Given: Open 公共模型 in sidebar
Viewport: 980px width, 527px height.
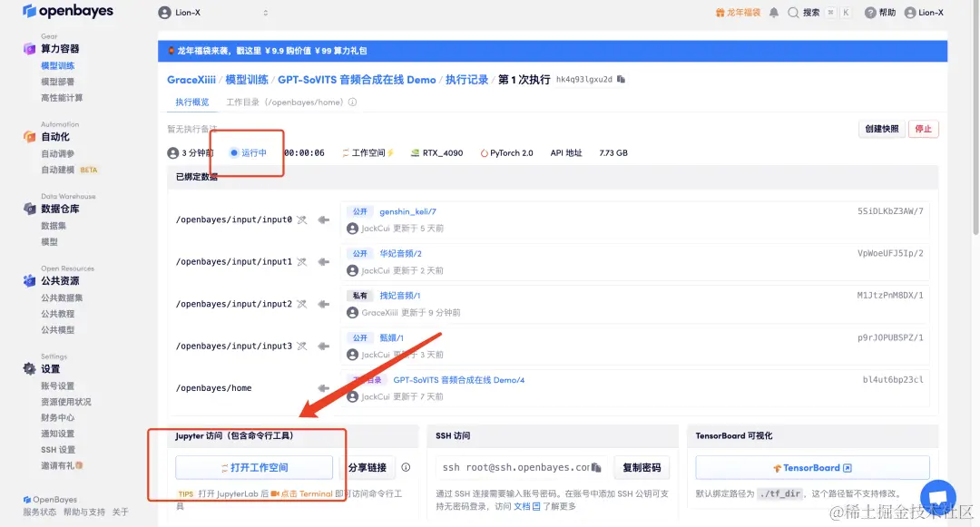Looking at the screenshot, I should [57, 329].
